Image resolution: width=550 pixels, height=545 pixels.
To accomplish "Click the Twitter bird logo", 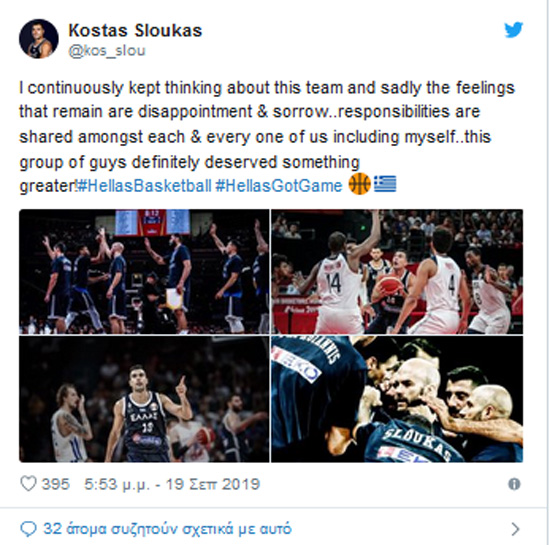I will [514, 30].
